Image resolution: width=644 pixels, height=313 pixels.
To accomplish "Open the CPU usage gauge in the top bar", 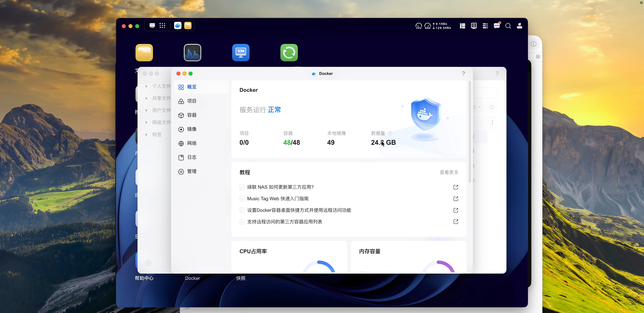I will pyautogui.click(x=419, y=26).
